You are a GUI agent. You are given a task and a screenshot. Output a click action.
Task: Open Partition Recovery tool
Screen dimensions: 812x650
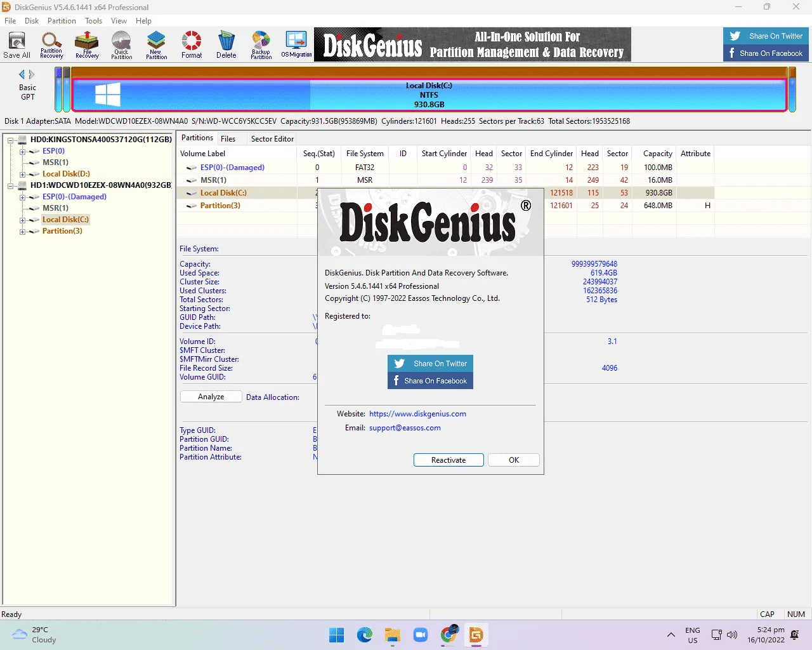click(51, 45)
